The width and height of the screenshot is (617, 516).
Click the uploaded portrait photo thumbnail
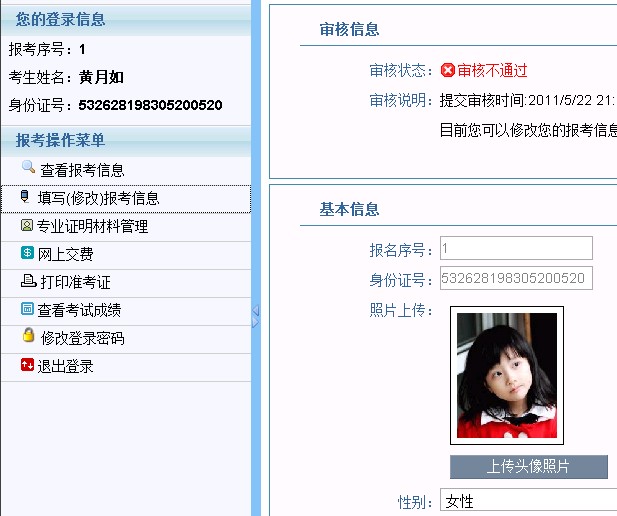click(x=506, y=375)
